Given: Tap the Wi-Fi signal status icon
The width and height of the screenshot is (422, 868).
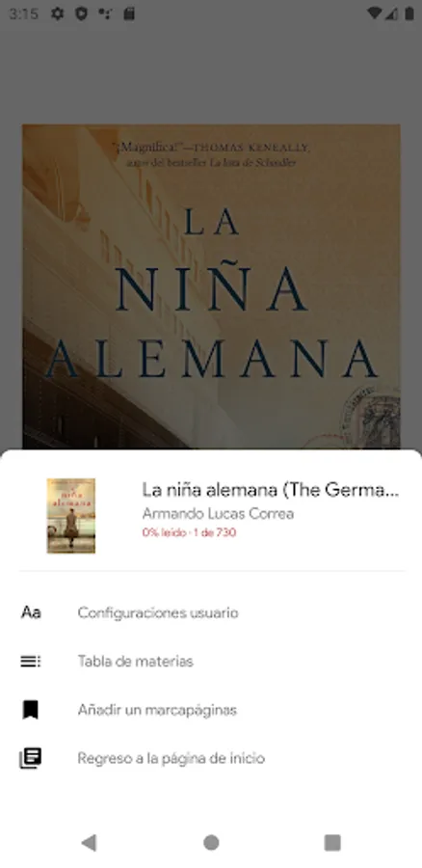Looking at the screenshot, I should tap(375, 14).
